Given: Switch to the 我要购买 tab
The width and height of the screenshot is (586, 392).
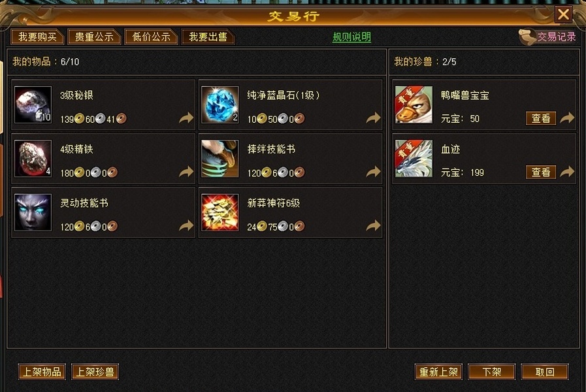Looking at the screenshot, I should pos(37,37).
